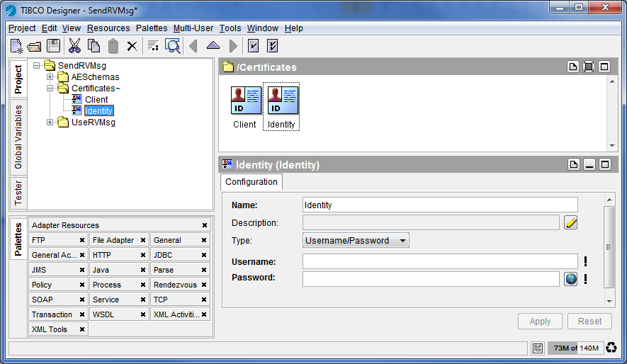This screenshot has height=364, width=627.
Task: Close the FTP palette
Action: pyautogui.click(x=82, y=240)
